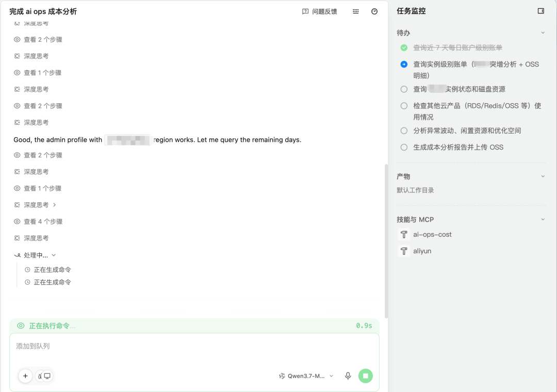
Task: Click the chat area vertical scrollbar
Action: click(386, 241)
